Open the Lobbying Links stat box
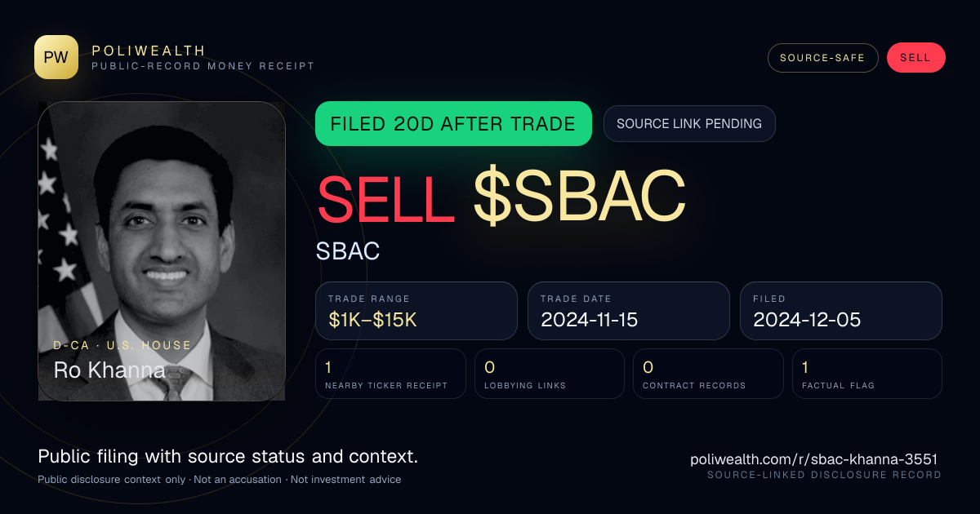Screen dimensions: 980x514 [x=550, y=374]
